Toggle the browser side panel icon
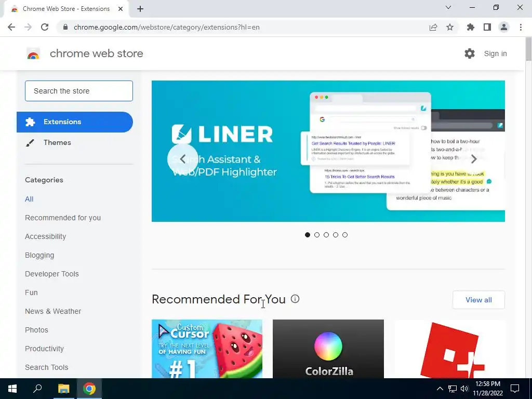Screen dimensions: 532x399 point(487,27)
